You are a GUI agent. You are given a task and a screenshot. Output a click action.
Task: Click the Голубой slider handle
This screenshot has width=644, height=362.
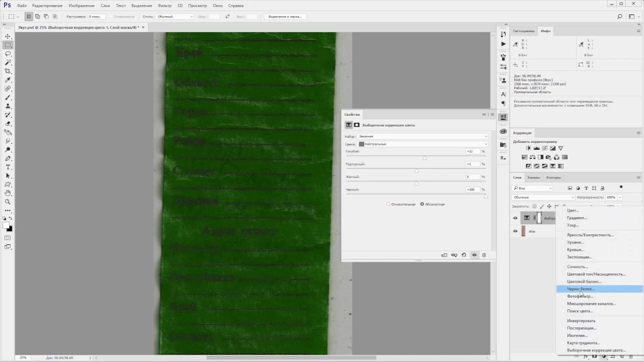click(425, 158)
